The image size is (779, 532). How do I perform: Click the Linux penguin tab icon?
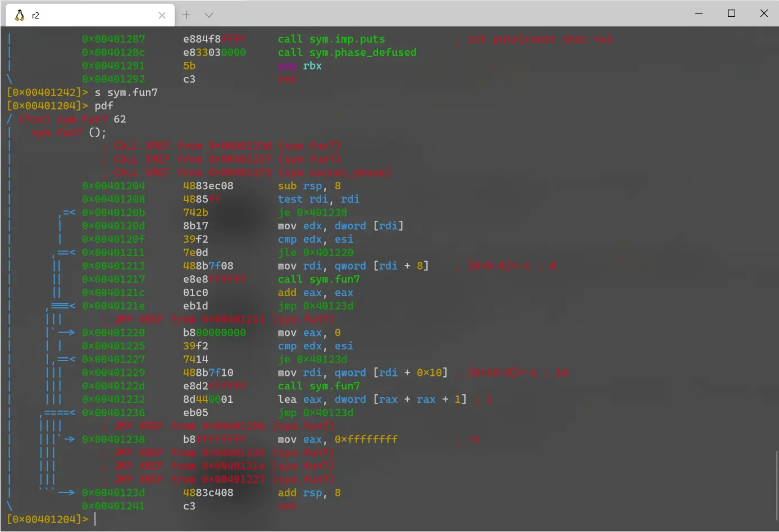[20, 15]
